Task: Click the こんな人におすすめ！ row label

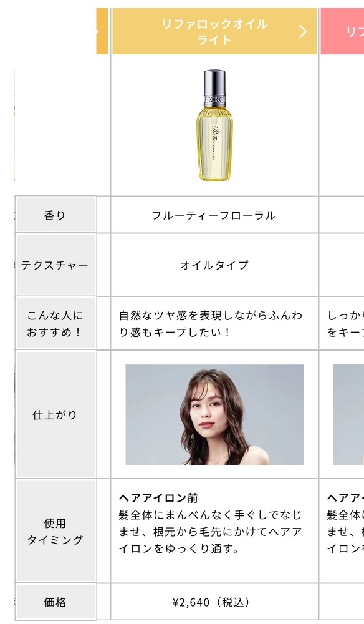Action: pos(55,323)
